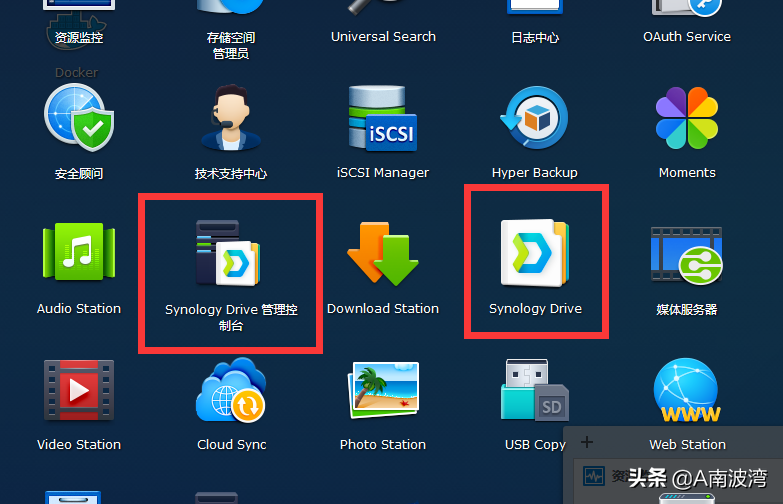Screen dimensions: 783x504
Task: Open the 安全顾问 Security Advisor app
Action: point(79,118)
